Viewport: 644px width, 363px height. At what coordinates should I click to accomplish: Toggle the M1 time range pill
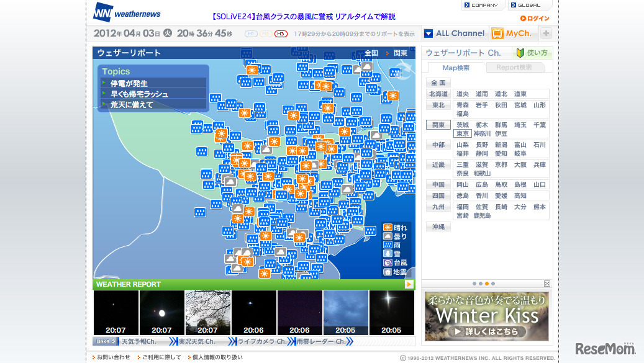251,34
